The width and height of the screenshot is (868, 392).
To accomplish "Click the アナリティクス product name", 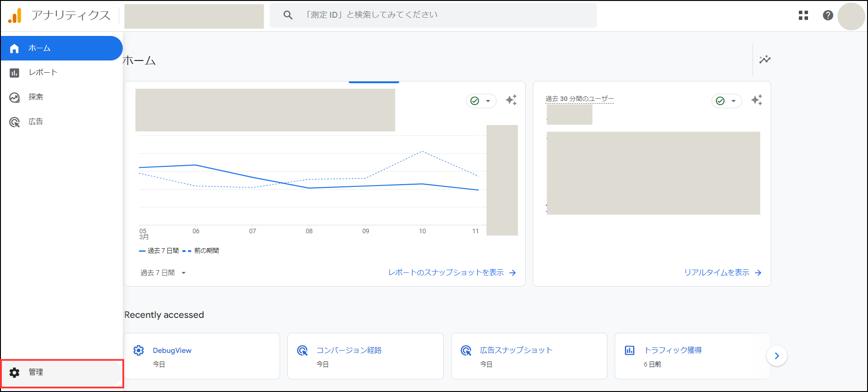I will tap(71, 15).
